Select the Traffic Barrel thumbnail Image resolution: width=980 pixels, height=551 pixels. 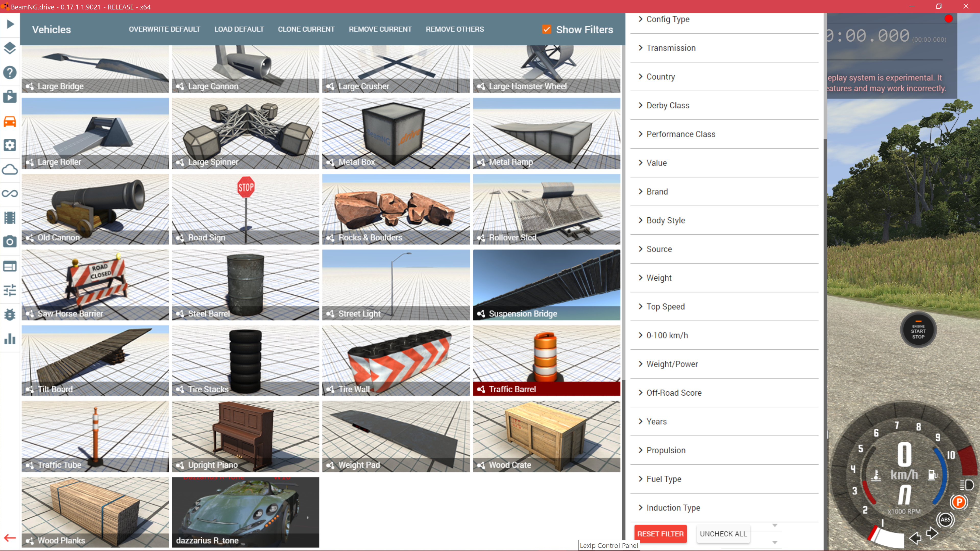pyautogui.click(x=546, y=360)
